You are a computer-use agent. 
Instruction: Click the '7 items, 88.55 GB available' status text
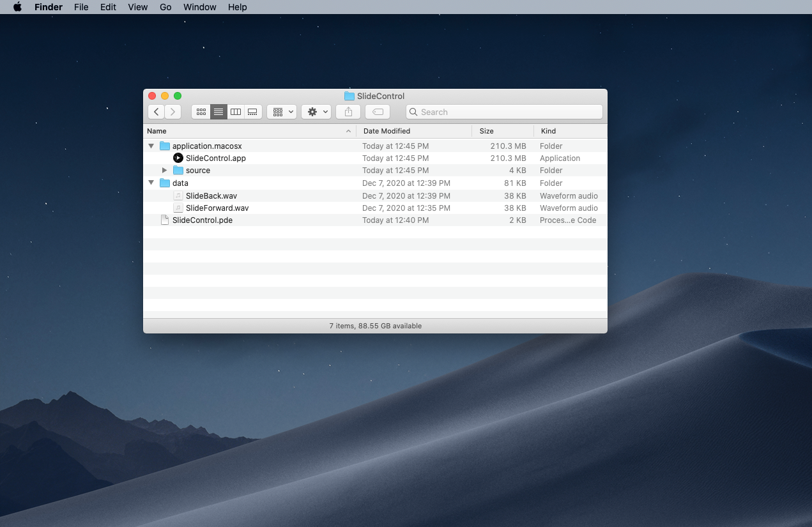[376, 326]
